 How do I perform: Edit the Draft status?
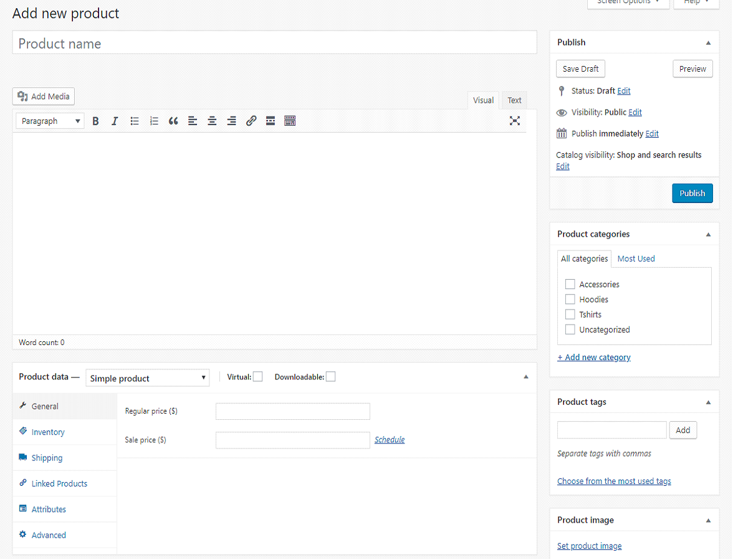click(x=623, y=91)
